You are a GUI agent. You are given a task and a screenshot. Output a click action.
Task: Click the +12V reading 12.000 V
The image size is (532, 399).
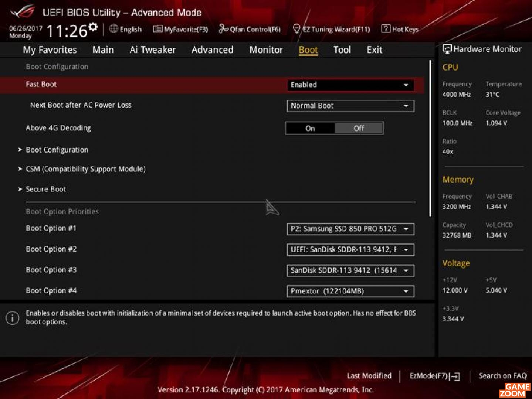click(x=455, y=290)
